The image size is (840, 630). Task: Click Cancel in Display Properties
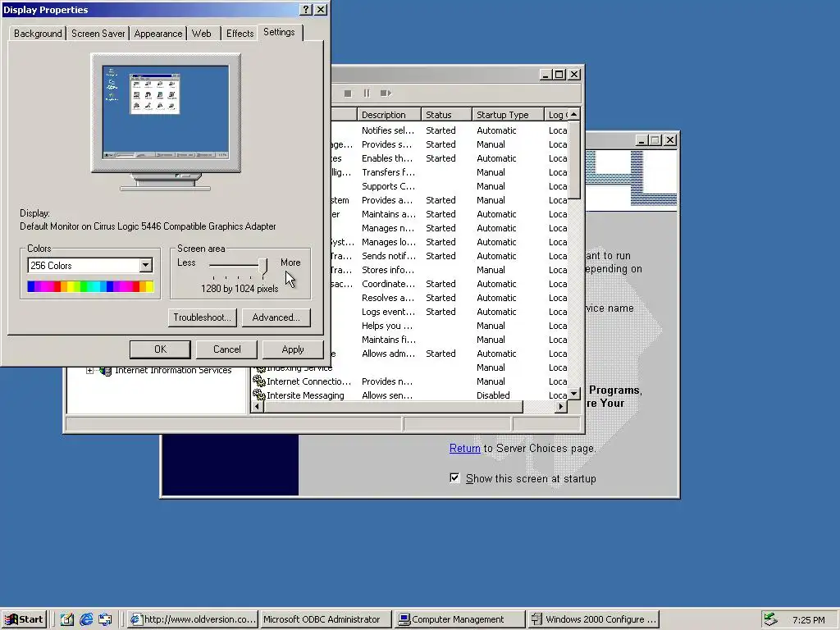(x=226, y=349)
